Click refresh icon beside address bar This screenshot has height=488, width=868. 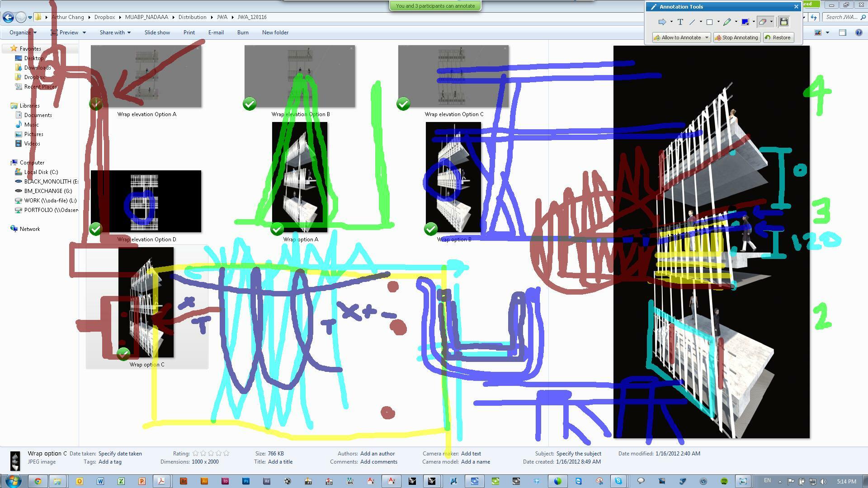pos(813,17)
